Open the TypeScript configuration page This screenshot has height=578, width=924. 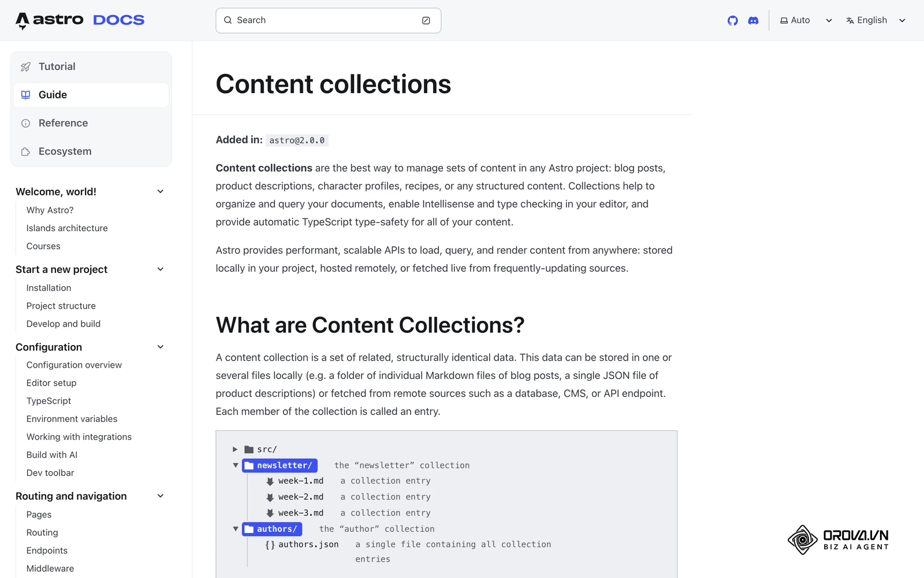[x=49, y=401]
